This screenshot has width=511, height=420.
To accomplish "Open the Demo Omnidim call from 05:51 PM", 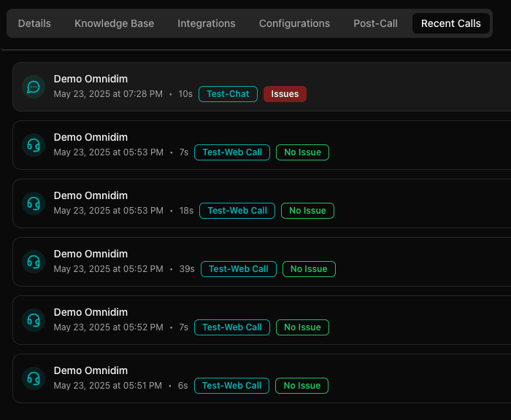I will pyautogui.click(x=91, y=370).
